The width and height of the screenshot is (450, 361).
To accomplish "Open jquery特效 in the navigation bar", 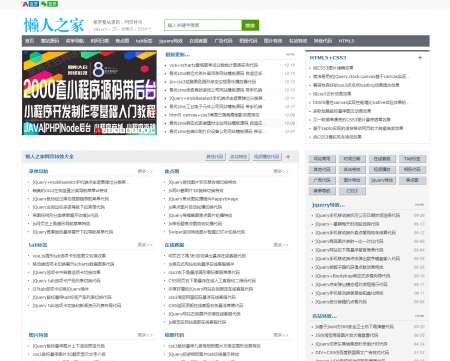I will click(171, 41).
